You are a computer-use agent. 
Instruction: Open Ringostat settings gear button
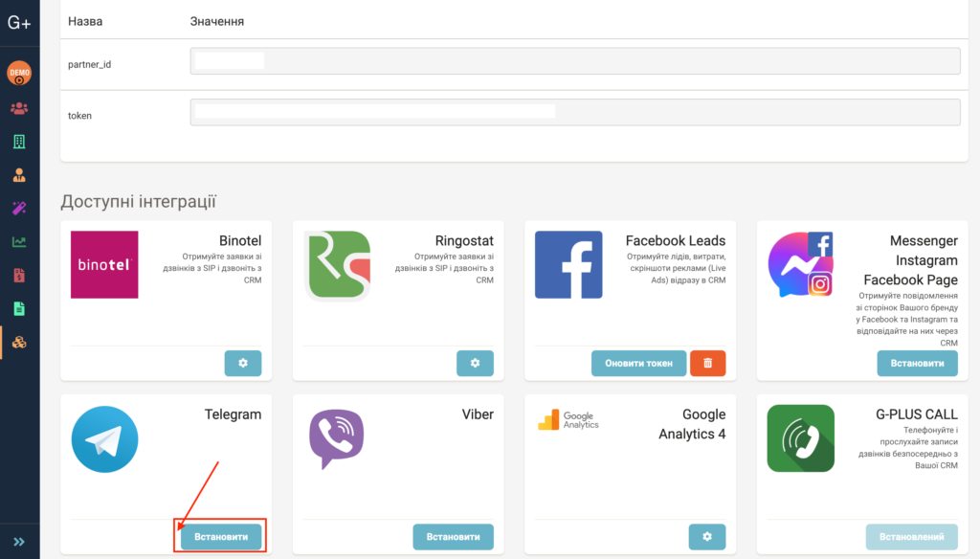click(x=475, y=364)
